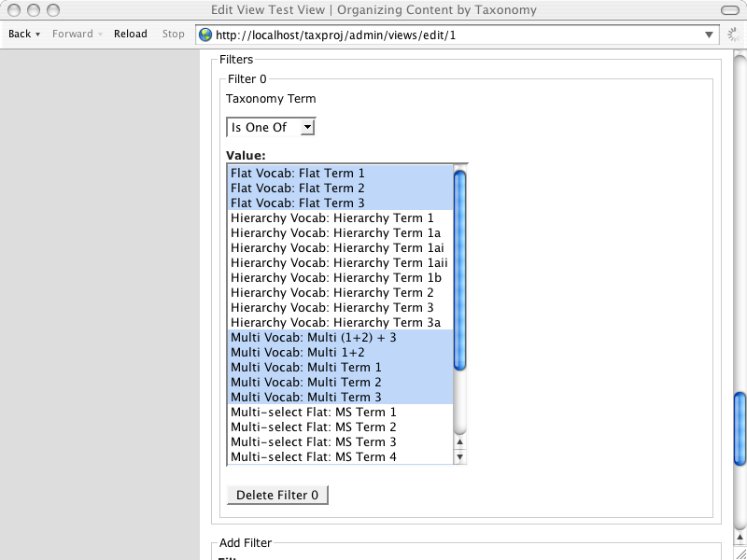
Task: Select 'Multi Vocab: Multi Term 2' option
Action: pos(340,382)
